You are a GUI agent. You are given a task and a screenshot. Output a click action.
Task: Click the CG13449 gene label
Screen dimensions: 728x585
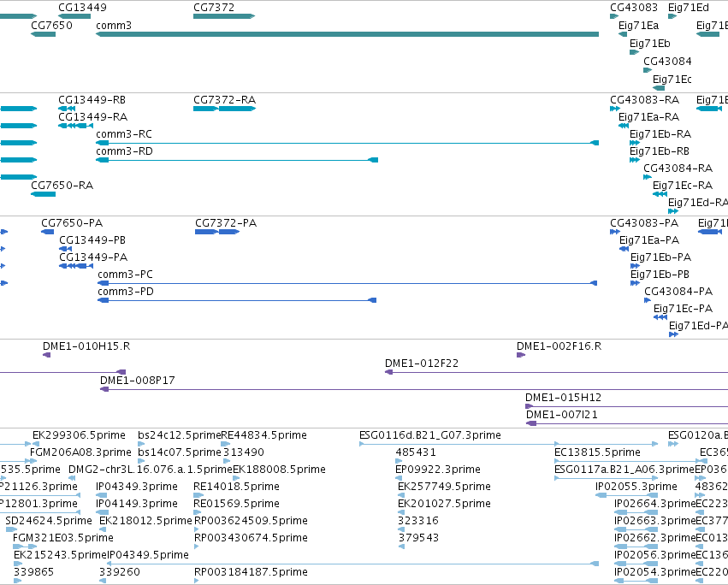(82, 8)
